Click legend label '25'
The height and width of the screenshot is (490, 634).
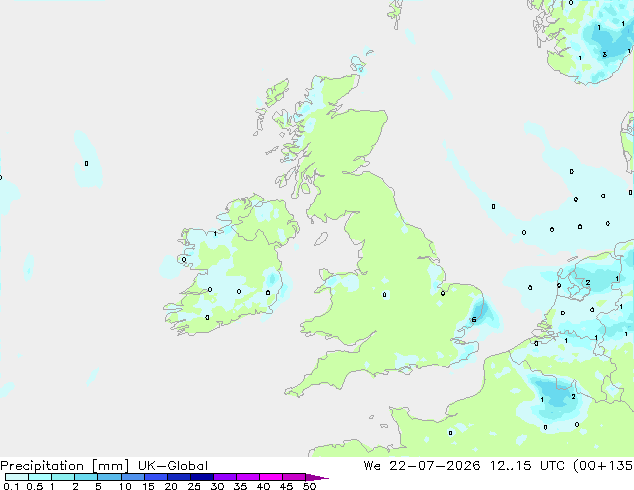click(x=194, y=486)
